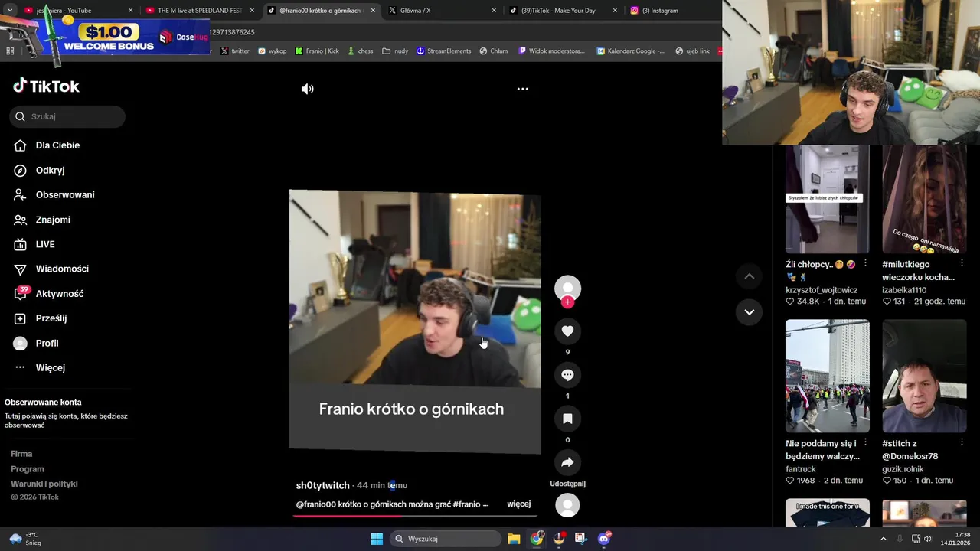Screen dimensions: 980x551
Task: Open the creator's profile avatar
Action: pos(567,288)
